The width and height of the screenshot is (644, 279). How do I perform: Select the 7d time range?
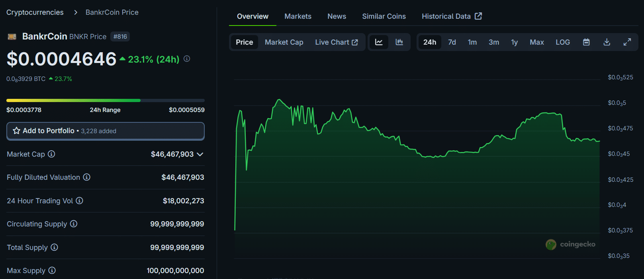[x=452, y=42]
